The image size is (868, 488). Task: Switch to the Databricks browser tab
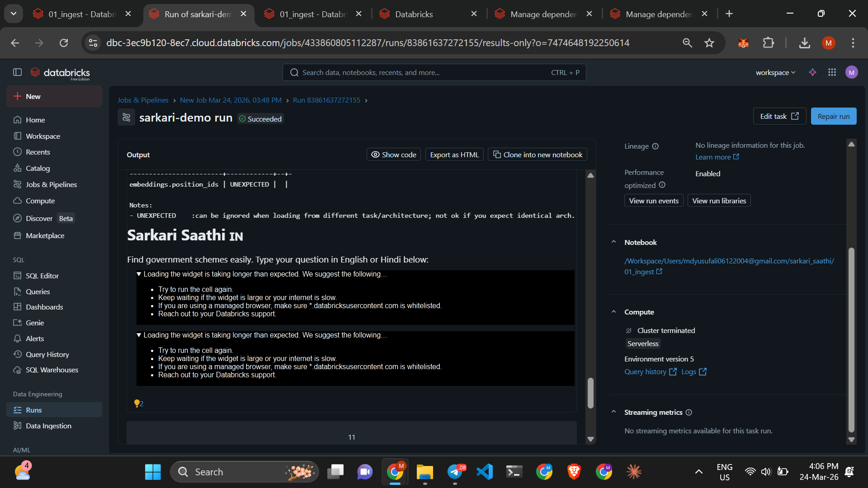click(x=413, y=14)
